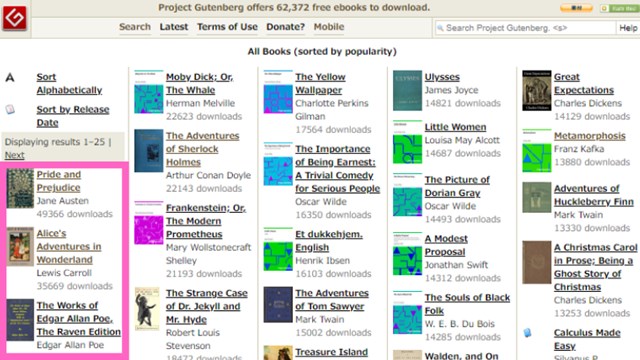Open The Works of Edgar Allan Poe link
Image resolution: width=640 pixels, height=360 pixels.
coord(78,318)
